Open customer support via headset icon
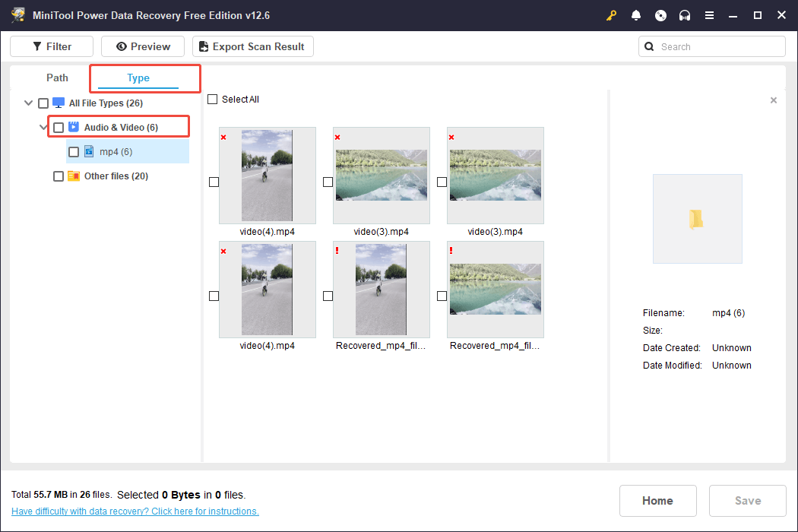This screenshot has height=532, width=798. click(685, 14)
